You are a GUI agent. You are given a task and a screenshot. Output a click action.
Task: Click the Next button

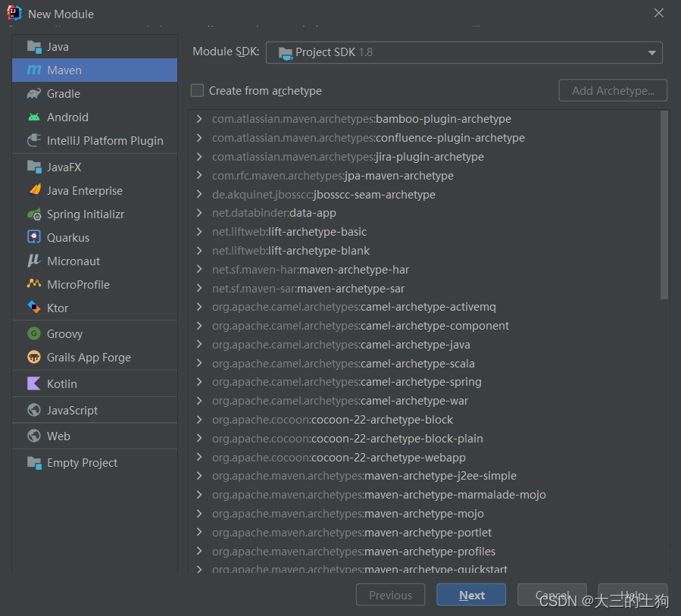pos(471,595)
